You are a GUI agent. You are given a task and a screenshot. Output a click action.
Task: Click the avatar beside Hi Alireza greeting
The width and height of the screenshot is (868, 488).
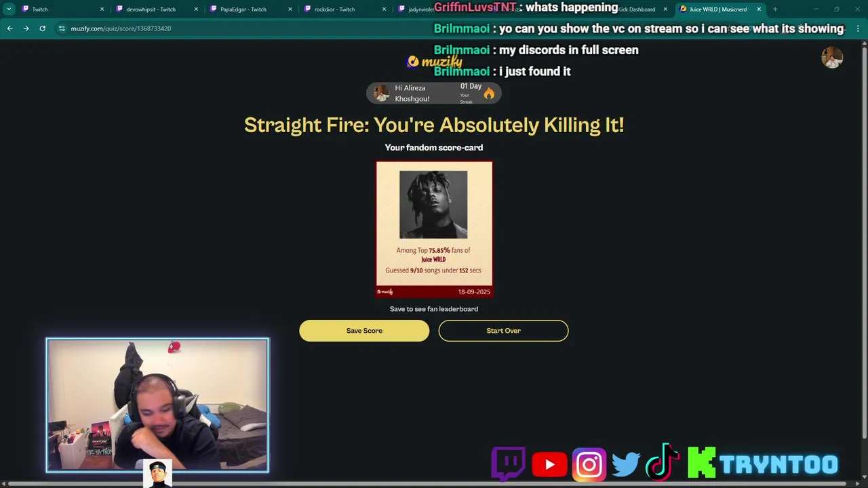click(x=382, y=93)
